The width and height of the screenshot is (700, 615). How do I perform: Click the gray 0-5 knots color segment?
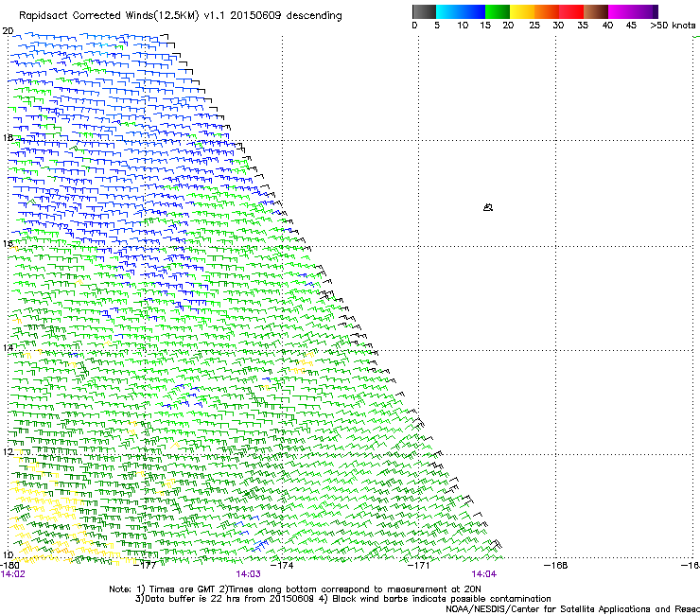click(424, 11)
